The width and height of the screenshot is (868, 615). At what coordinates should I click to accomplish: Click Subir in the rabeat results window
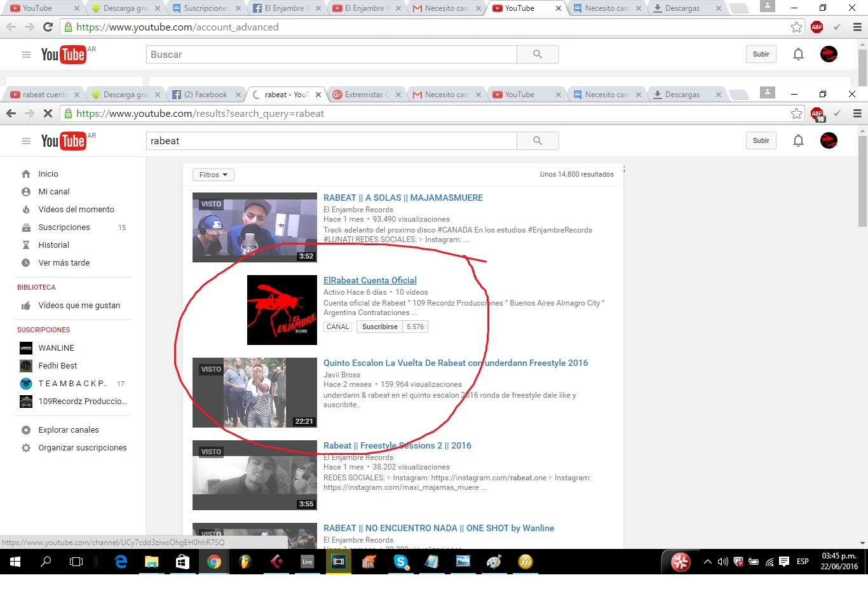[x=761, y=140]
